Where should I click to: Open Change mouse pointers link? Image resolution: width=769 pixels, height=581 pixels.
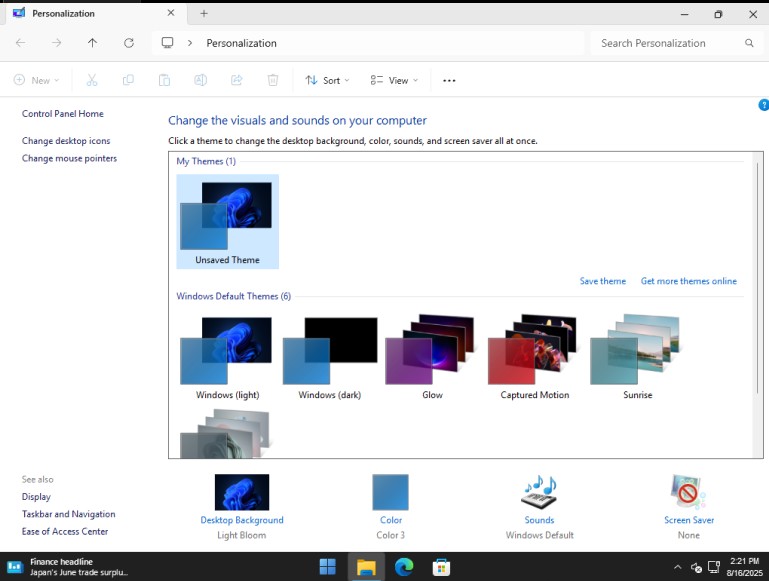pos(69,158)
